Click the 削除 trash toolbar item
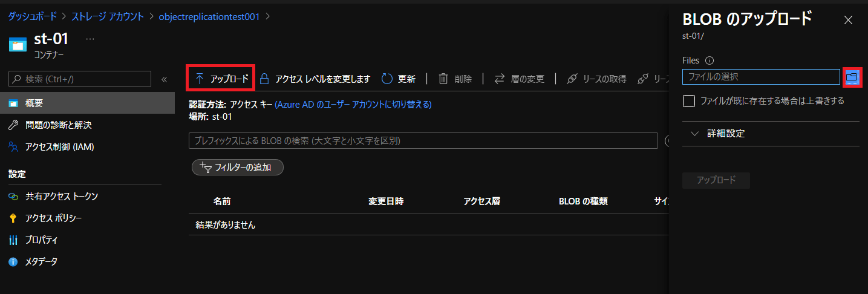868x294 pixels. [455, 79]
